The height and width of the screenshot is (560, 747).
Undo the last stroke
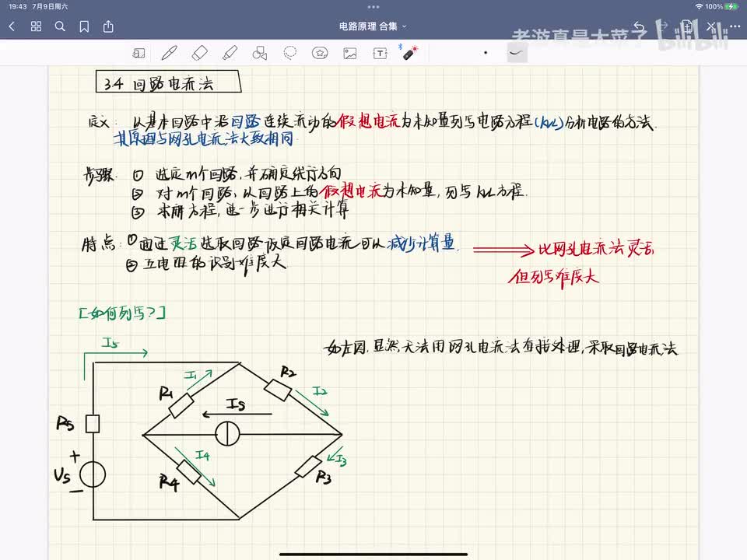[x=639, y=26]
